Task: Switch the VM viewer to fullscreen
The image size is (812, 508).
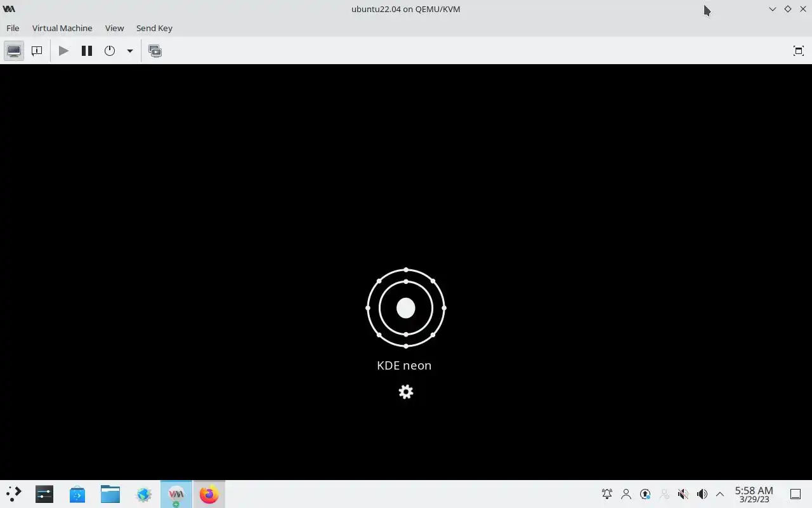Action: coord(799,51)
